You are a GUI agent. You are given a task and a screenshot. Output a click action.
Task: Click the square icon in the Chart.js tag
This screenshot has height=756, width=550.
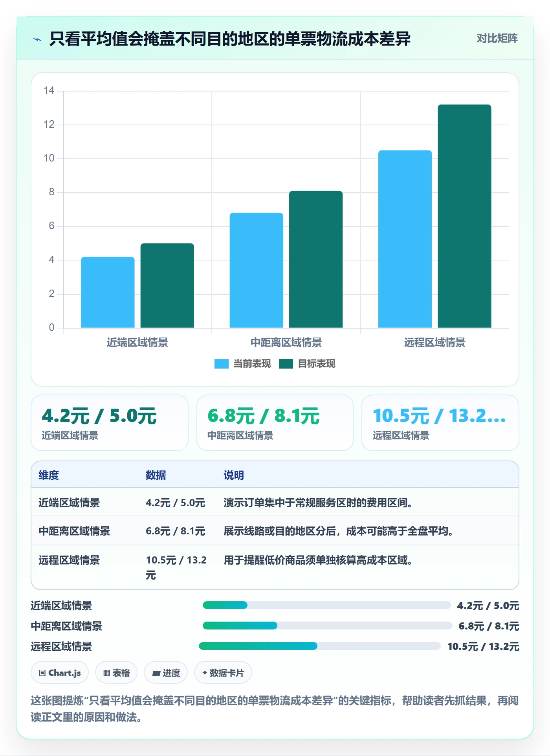pyautogui.click(x=42, y=673)
